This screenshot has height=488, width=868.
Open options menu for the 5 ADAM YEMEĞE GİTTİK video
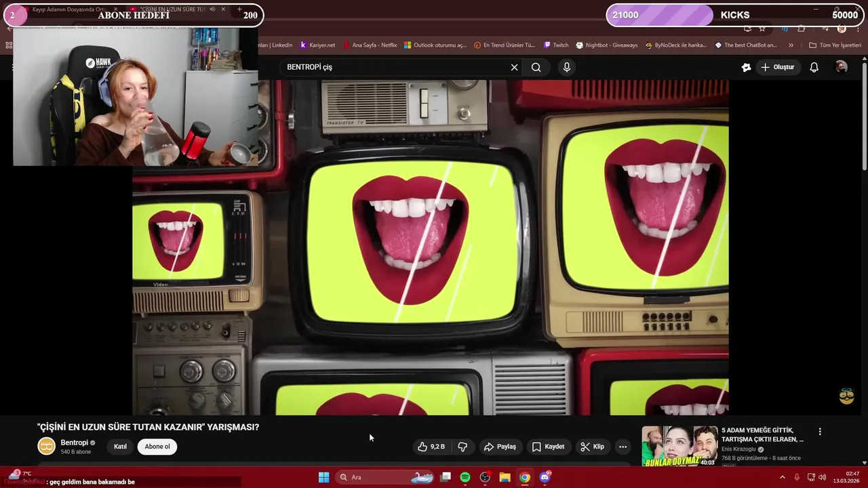coord(820,432)
